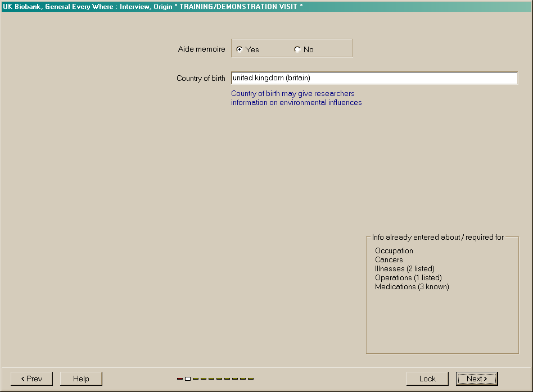Screen dimensions: 533x392
Task: Click Operations (1 listed) entry
Action: pos(408,278)
